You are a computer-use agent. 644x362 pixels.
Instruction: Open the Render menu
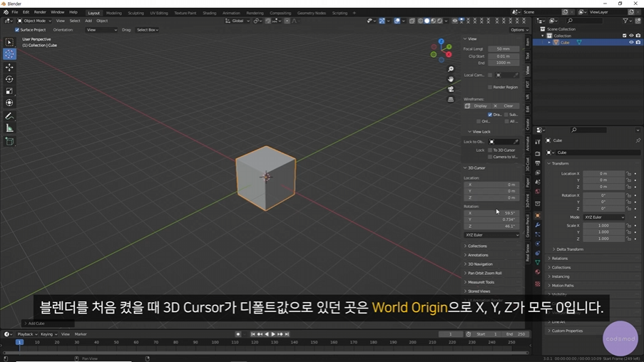[40, 12]
